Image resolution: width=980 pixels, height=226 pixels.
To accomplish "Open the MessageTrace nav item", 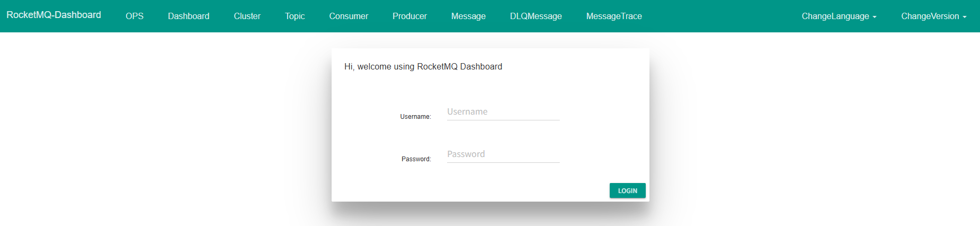I will tap(614, 16).
